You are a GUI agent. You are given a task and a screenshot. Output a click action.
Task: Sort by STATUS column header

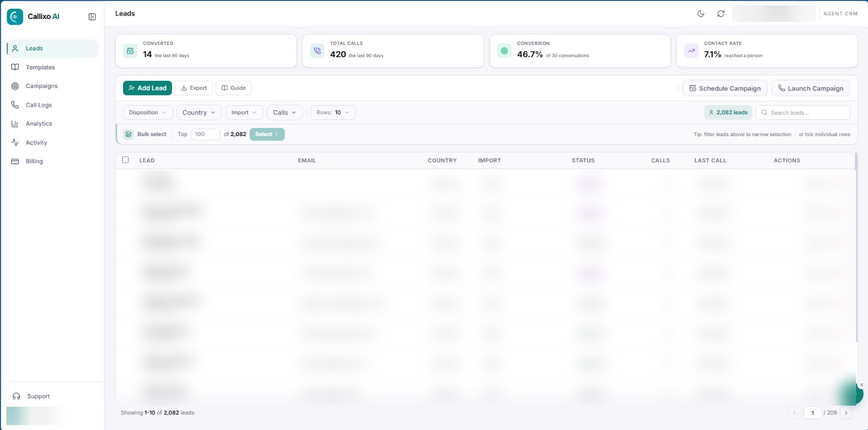pos(583,161)
